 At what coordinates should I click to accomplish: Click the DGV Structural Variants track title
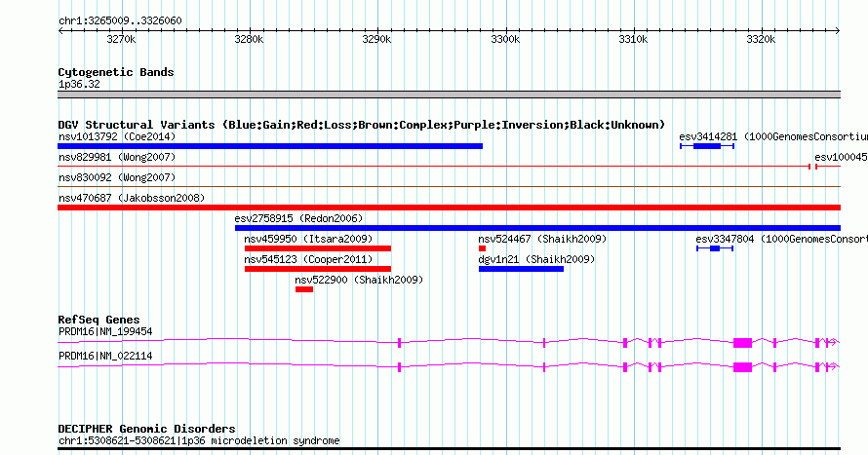(x=362, y=125)
